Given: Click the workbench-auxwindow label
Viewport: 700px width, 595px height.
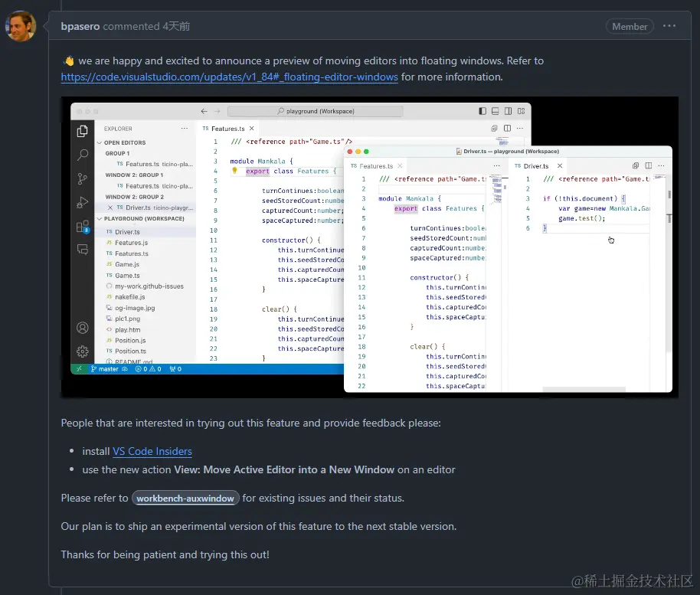Looking at the screenshot, I should [185, 499].
